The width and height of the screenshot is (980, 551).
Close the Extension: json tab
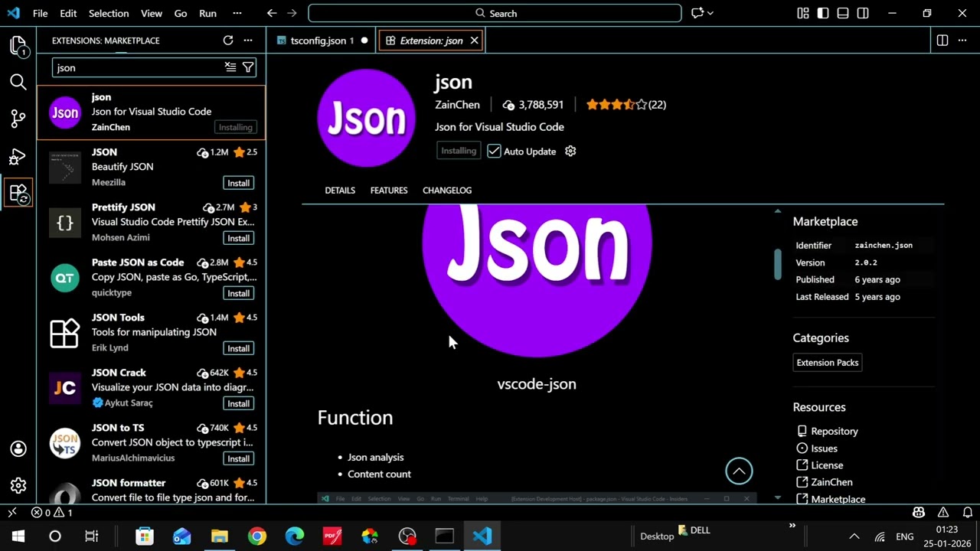click(474, 41)
